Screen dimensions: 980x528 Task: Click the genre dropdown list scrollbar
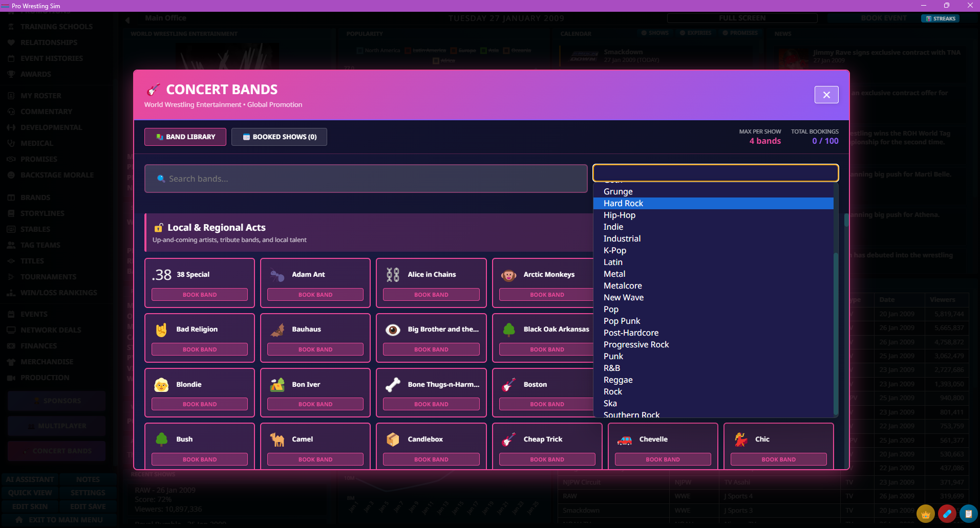836,333
